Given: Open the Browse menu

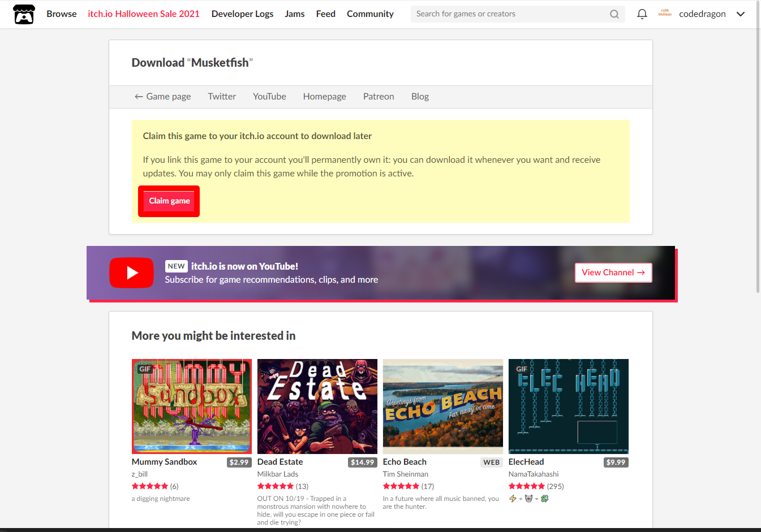Looking at the screenshot, I should [62, 14].
